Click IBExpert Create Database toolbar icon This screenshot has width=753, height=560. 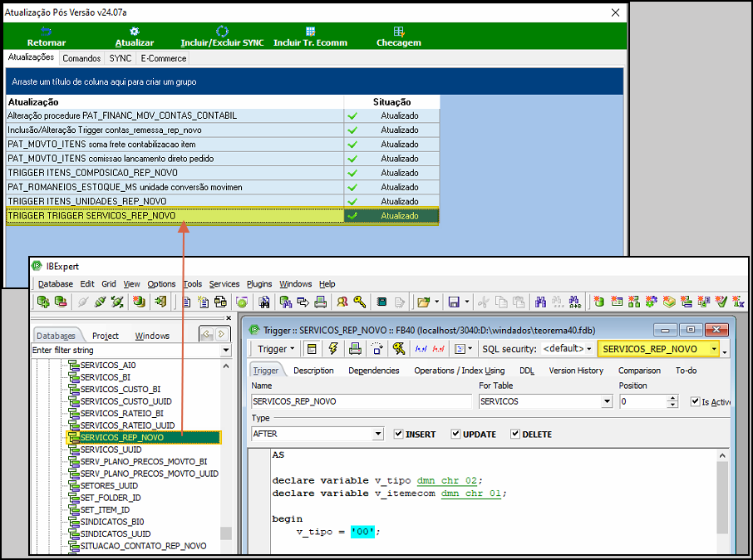(140, 302)
